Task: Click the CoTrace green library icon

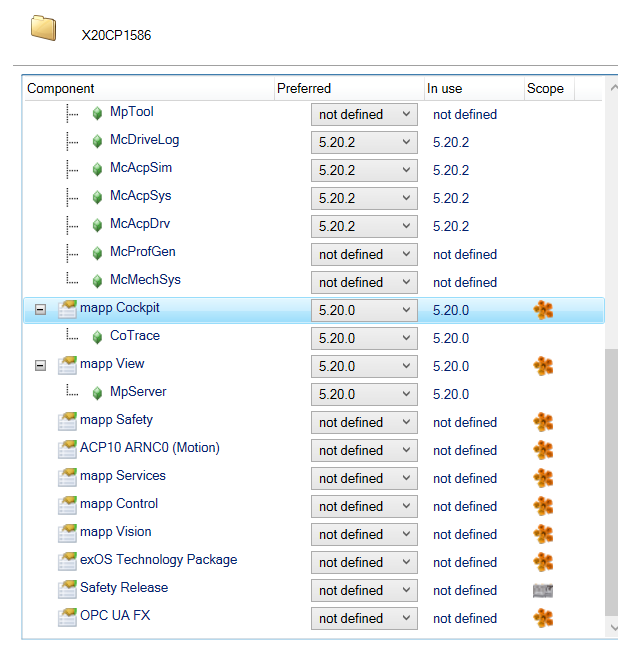Action: [x=97, y=337]
